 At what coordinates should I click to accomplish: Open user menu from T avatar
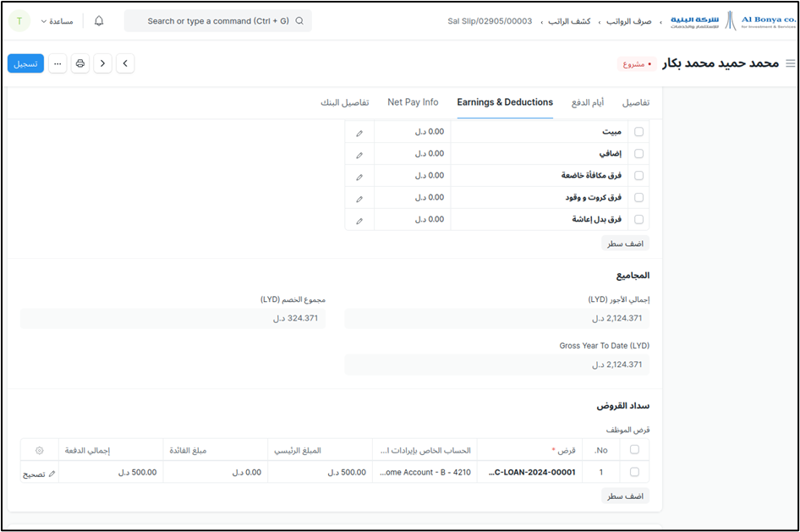(x=19, y=21)
